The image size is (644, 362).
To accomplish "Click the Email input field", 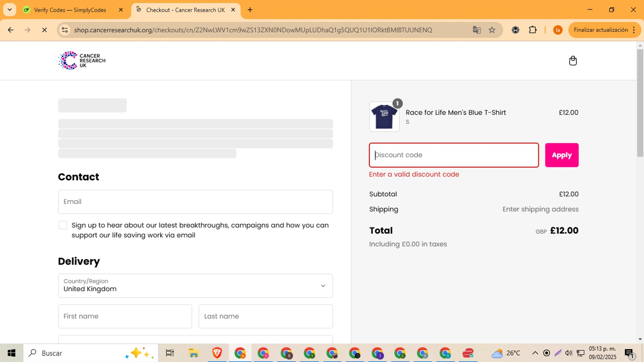I will [x=195, y=202].
